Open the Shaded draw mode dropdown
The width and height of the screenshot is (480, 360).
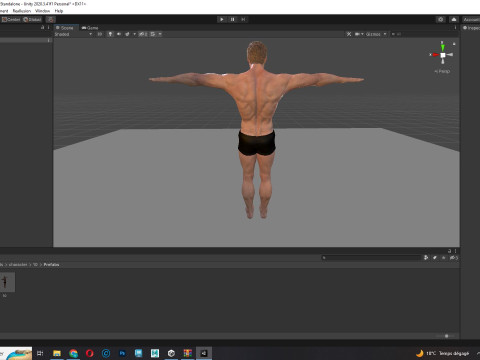[x=73, y=34]
